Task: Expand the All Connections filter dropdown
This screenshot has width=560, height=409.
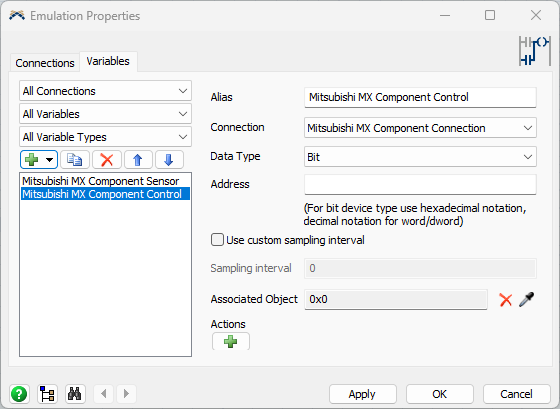Action: [x=105, y=91]
